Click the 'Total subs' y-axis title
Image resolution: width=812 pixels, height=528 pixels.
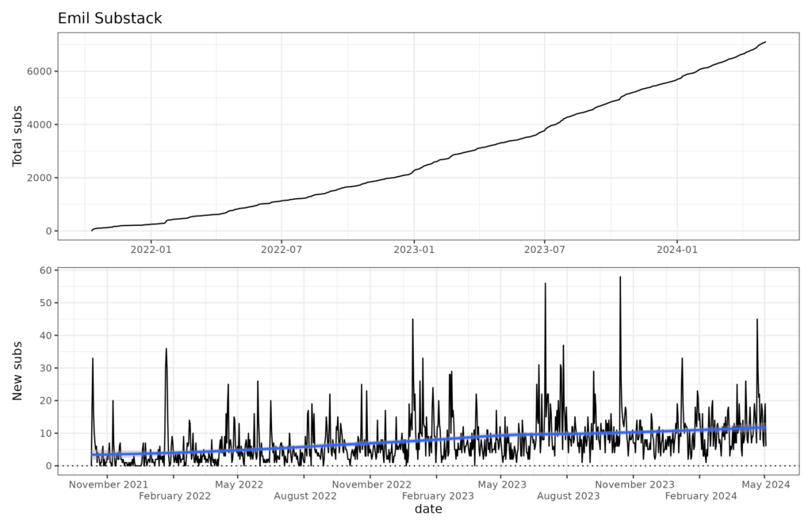coord(17,136)
